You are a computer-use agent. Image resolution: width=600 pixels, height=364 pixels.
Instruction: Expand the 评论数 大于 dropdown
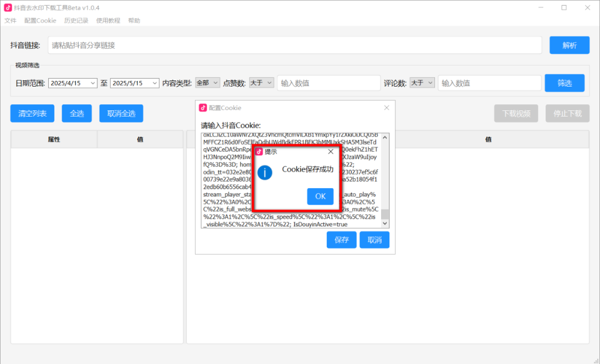[x=422, y=83]
